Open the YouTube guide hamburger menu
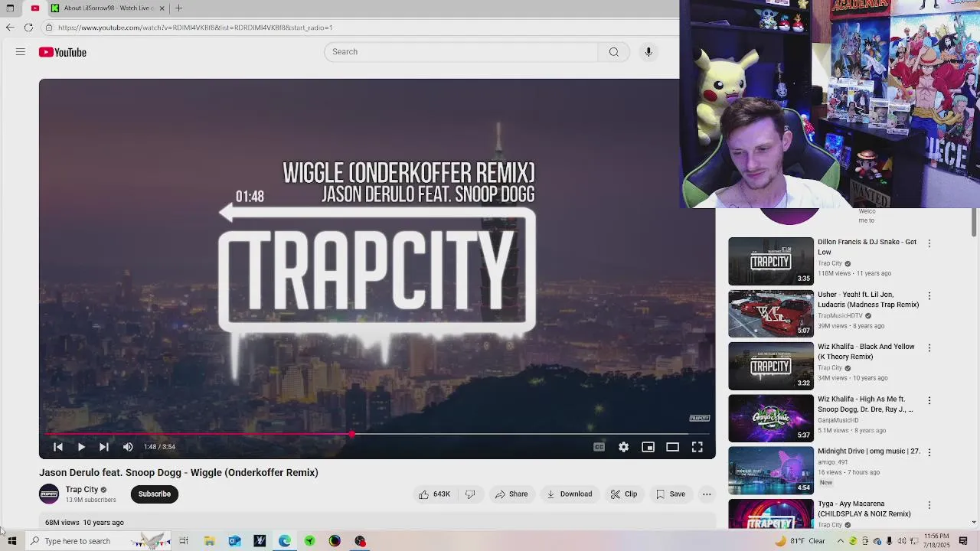The width and height of the screenshot is (980, 551). [21, 52]
